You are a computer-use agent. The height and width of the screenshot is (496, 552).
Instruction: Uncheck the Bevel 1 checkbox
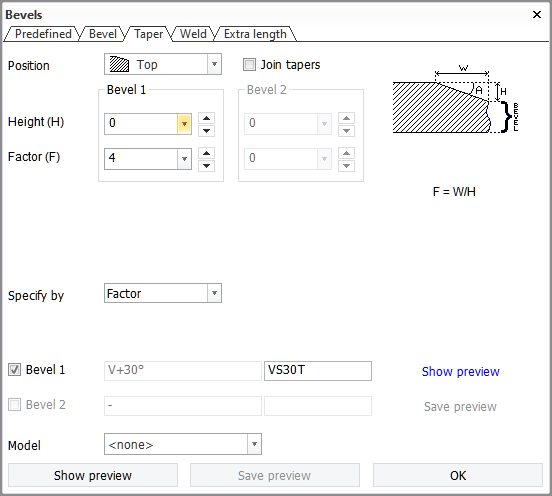click(14, 370)
